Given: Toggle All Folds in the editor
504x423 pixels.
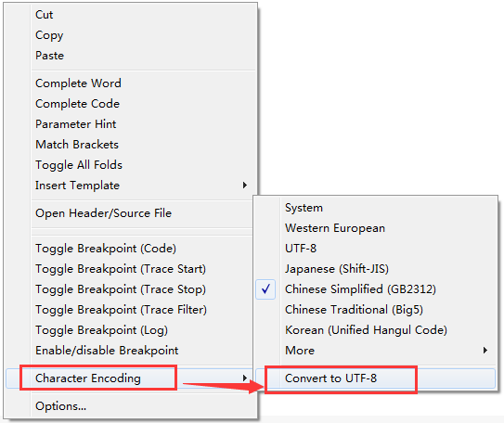Looking at the screenshot, I should pyautogui.click(x=130, y=165).
